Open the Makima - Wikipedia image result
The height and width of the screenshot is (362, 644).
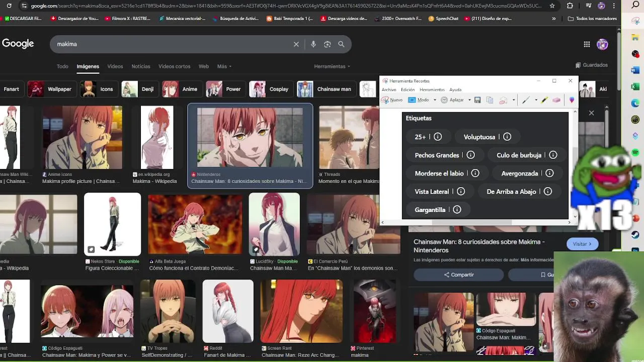click(156, 145)
